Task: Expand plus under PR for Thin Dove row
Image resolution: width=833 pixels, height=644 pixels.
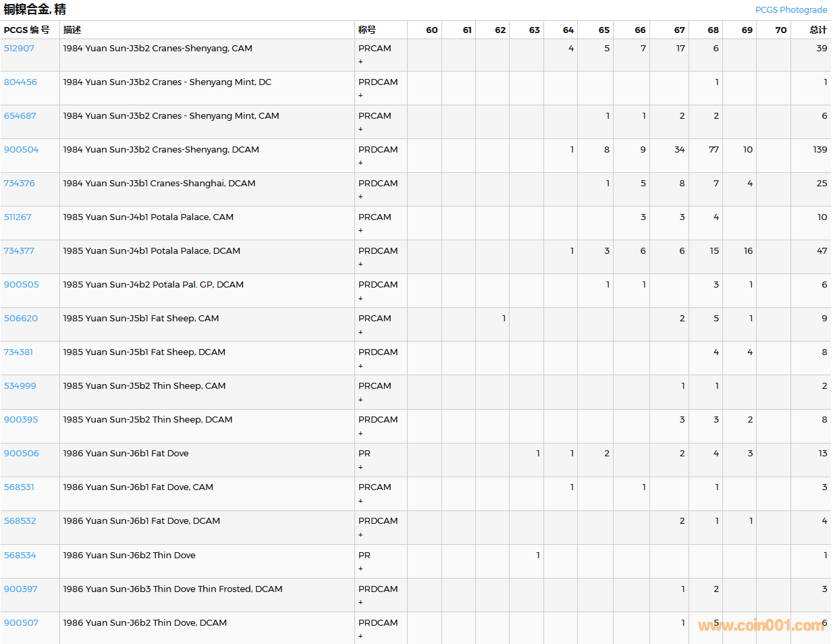Action: [x=360, y=568]
